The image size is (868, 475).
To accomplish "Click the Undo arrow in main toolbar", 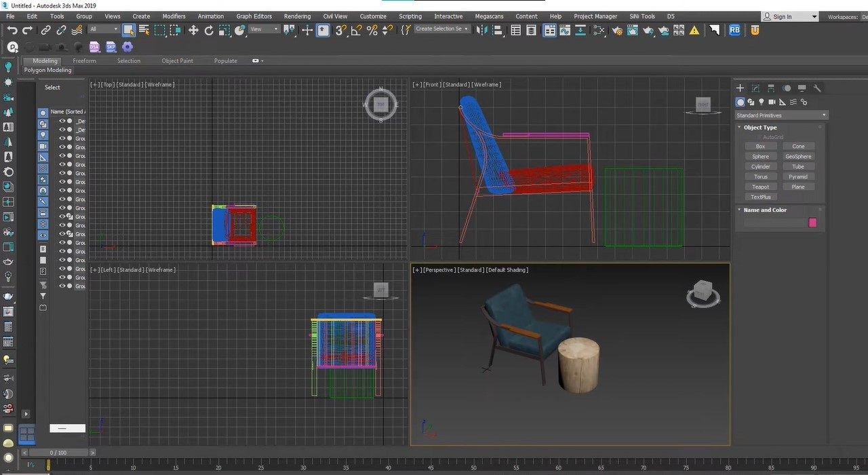I will pyautogui.click(x=12, y=29).
